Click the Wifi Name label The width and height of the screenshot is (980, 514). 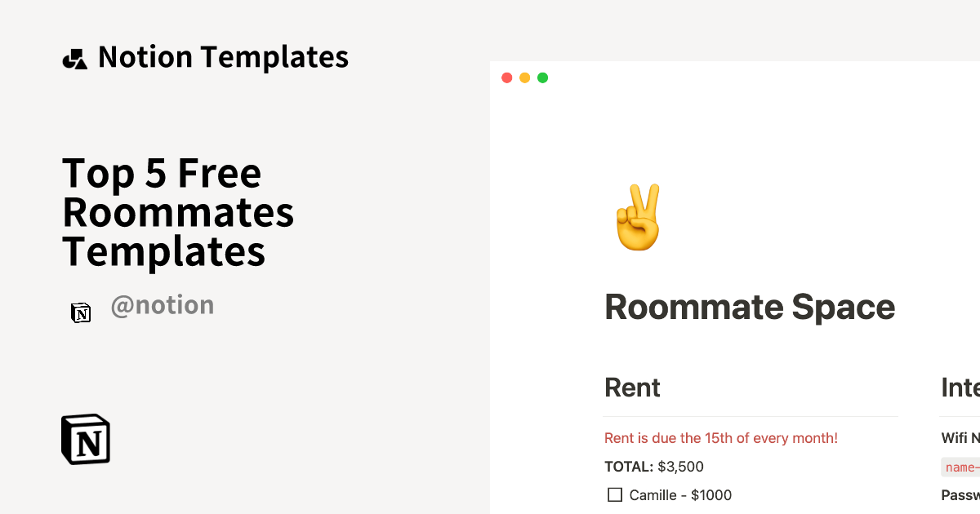960,438
